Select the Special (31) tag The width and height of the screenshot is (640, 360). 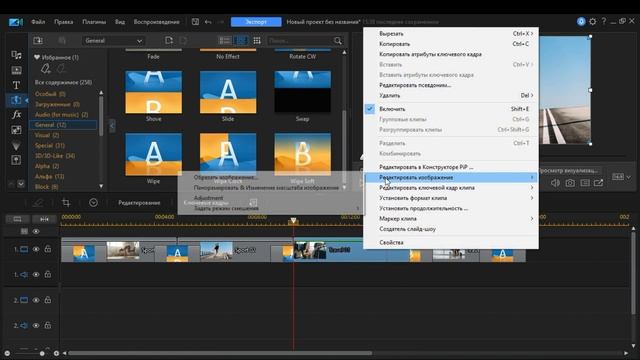(x=50, y=145)
